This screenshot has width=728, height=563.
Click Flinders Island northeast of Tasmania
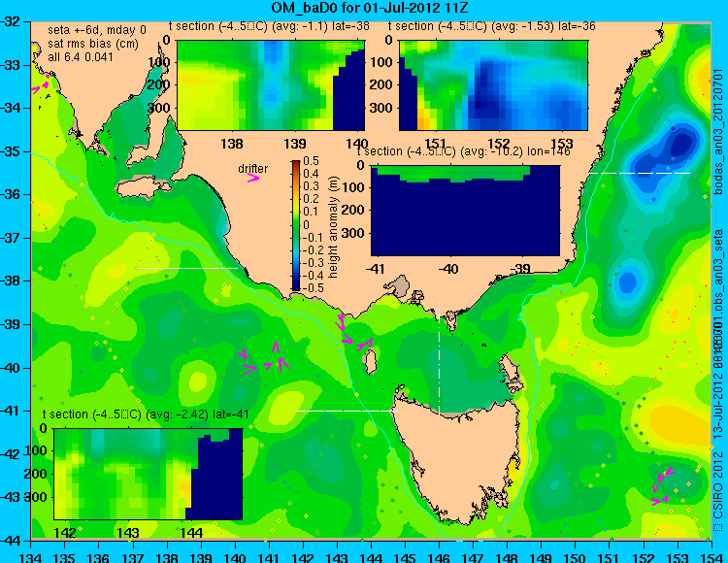click(510, 368)
